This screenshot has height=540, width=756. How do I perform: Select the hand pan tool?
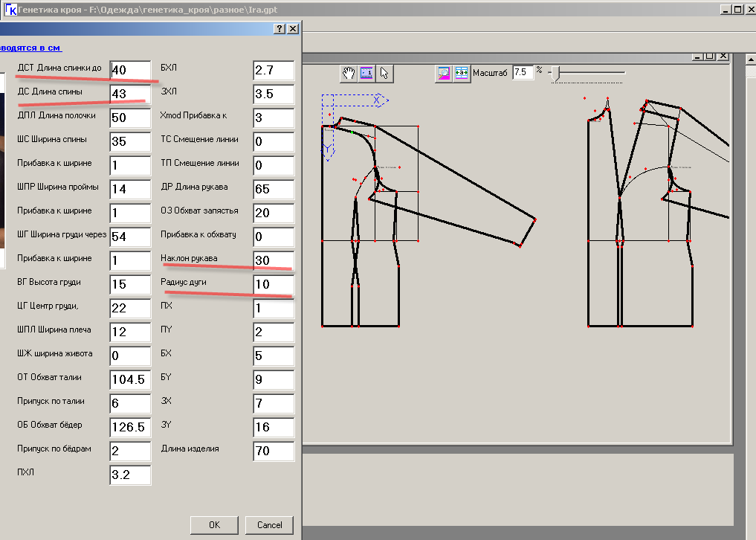[x=349, y=73]
